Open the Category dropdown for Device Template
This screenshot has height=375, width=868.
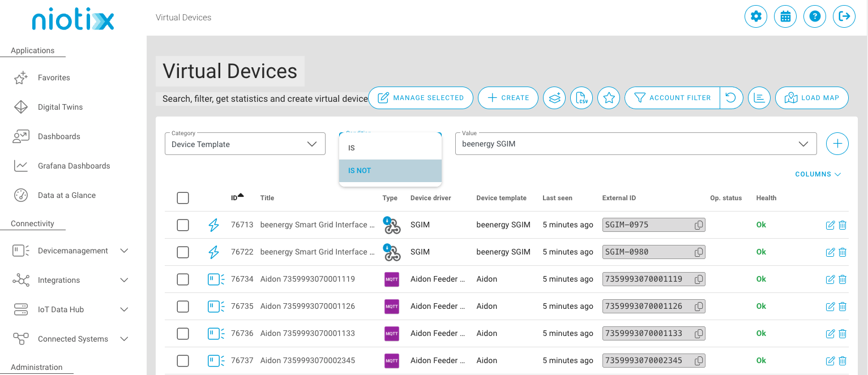click(245, 144)
